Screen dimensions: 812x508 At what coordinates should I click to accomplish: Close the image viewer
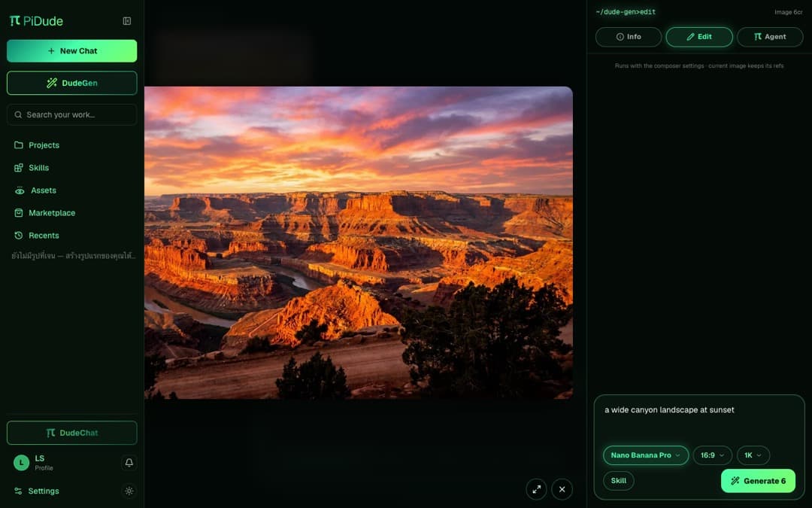(x=562, y=489)
